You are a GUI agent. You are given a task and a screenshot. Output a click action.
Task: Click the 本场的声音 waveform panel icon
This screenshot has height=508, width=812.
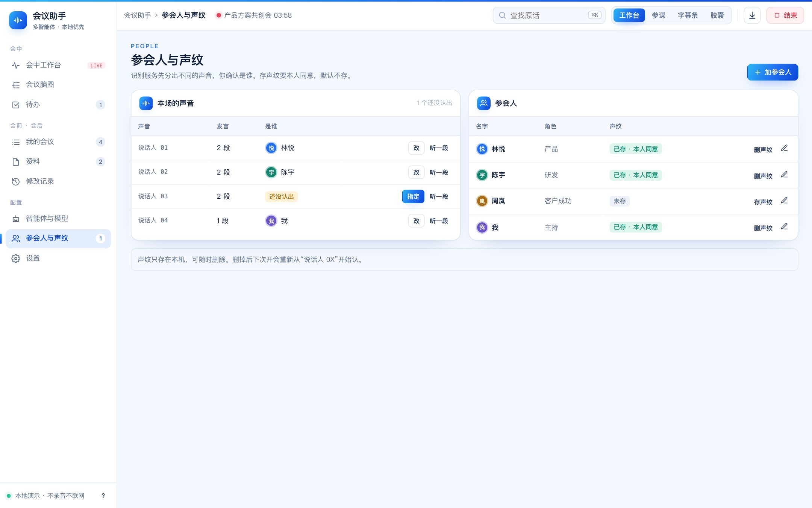pyautogui.click(x=146, y=103)
